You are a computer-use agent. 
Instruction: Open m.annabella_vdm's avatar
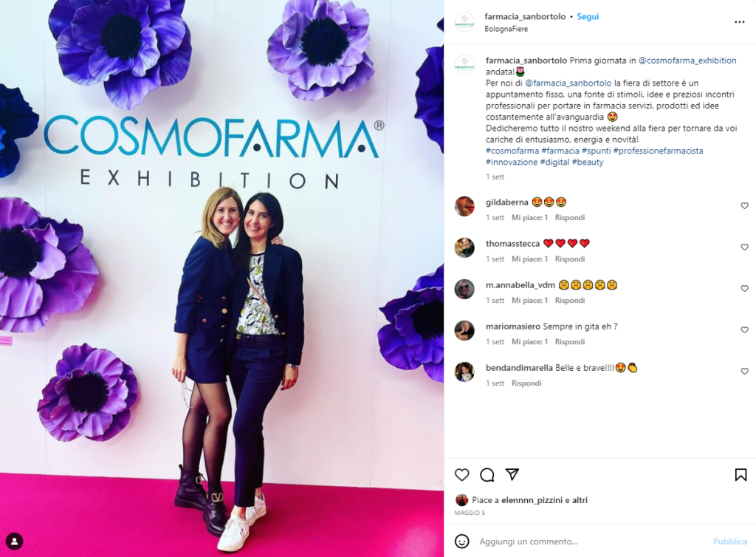pyautogui.click(x=464, y=290)
